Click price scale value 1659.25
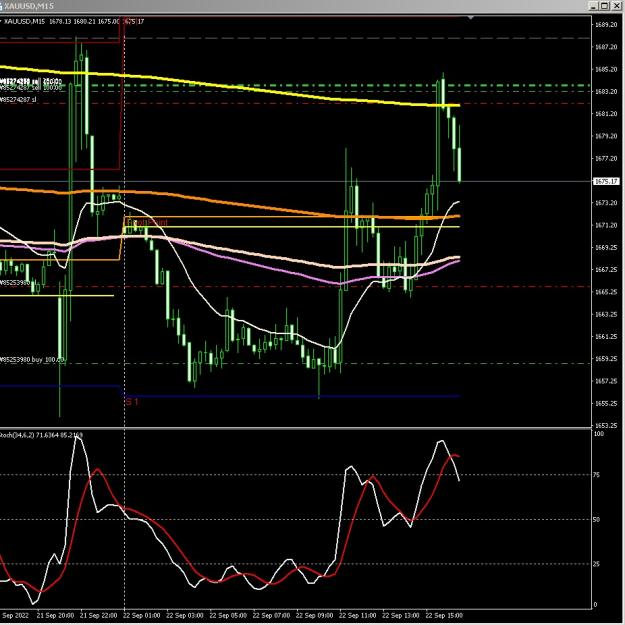 coord(606,359)
